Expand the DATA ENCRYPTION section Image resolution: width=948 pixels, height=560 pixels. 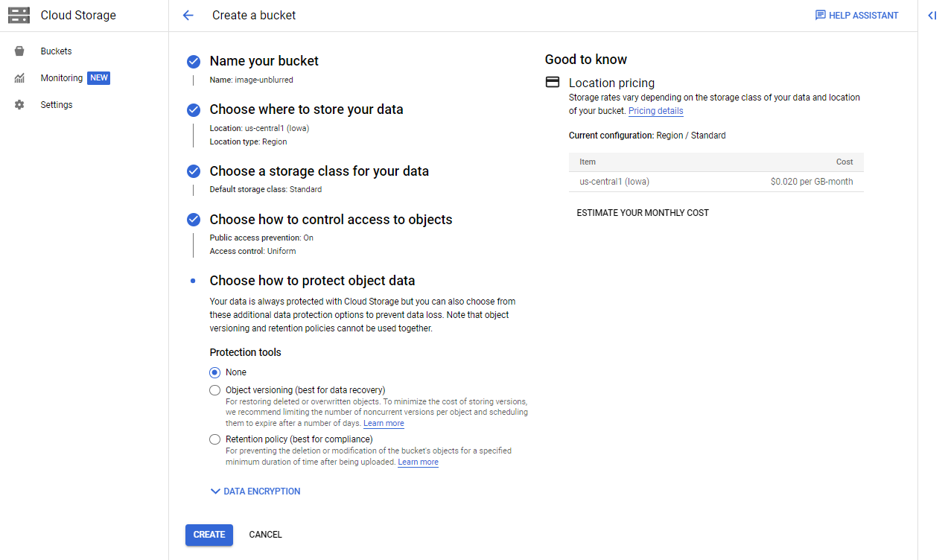255,491
